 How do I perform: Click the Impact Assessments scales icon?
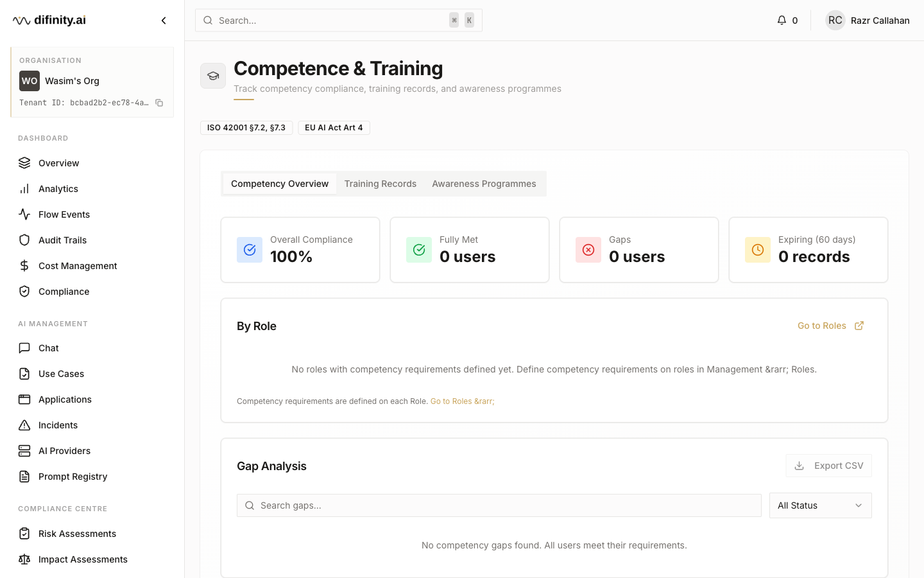24,559
